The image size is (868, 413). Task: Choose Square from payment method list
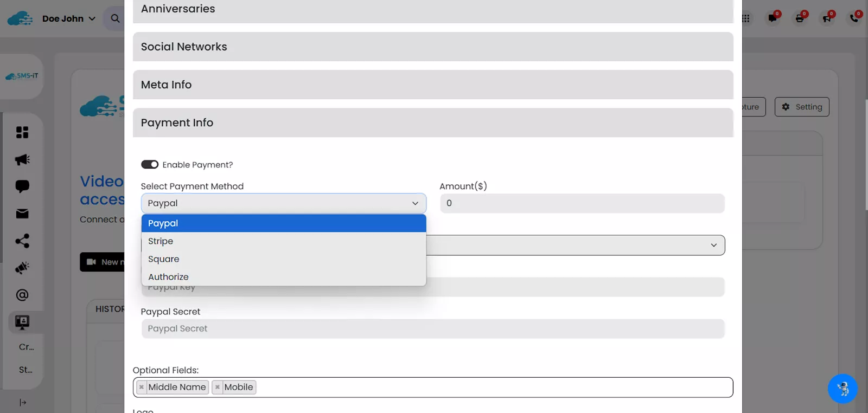click(163, 259)
